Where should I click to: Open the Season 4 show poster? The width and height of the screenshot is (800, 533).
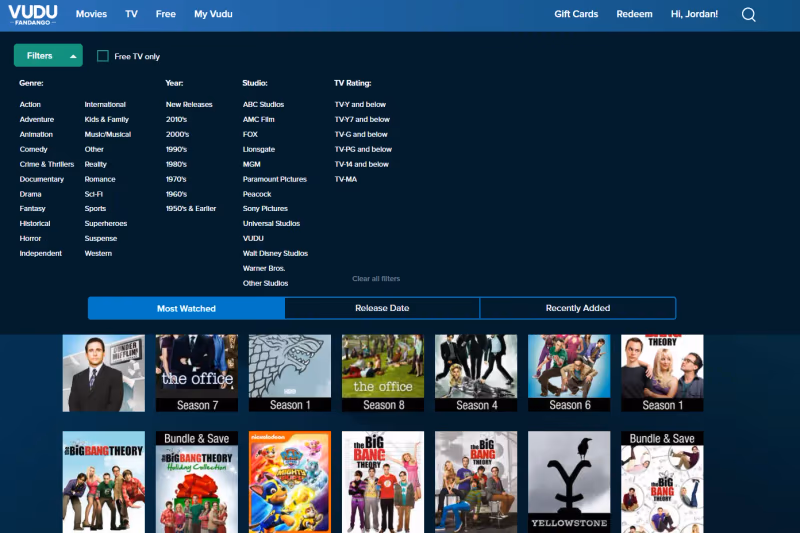[476, 373]
